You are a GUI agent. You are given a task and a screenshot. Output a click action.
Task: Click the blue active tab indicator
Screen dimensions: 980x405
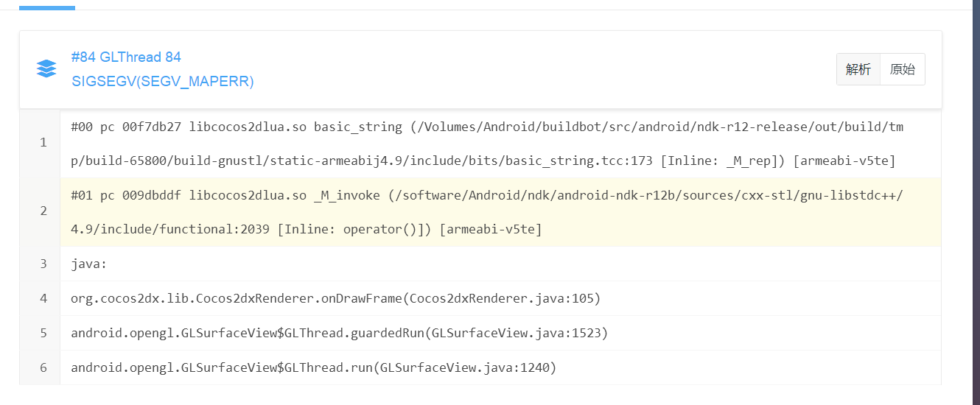click(47, 8)
